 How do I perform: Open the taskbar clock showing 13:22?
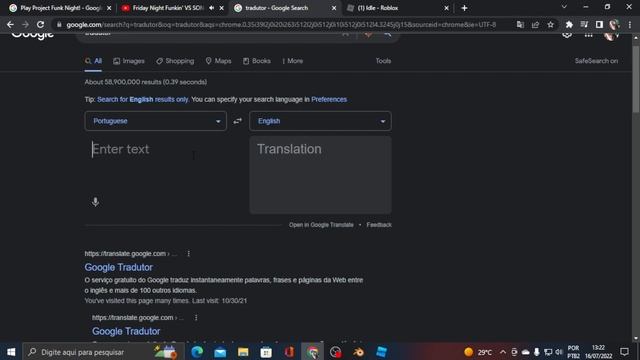click(x=598, y=352)
